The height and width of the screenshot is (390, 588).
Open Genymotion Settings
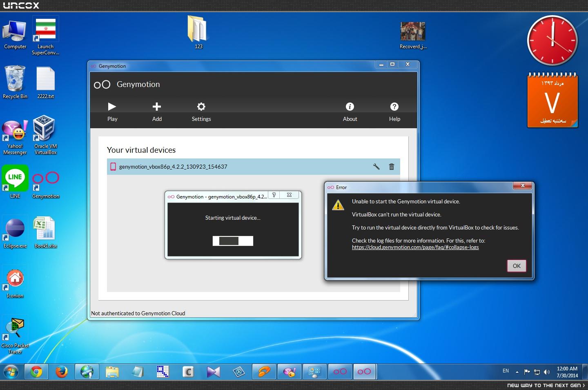point(201,112)
